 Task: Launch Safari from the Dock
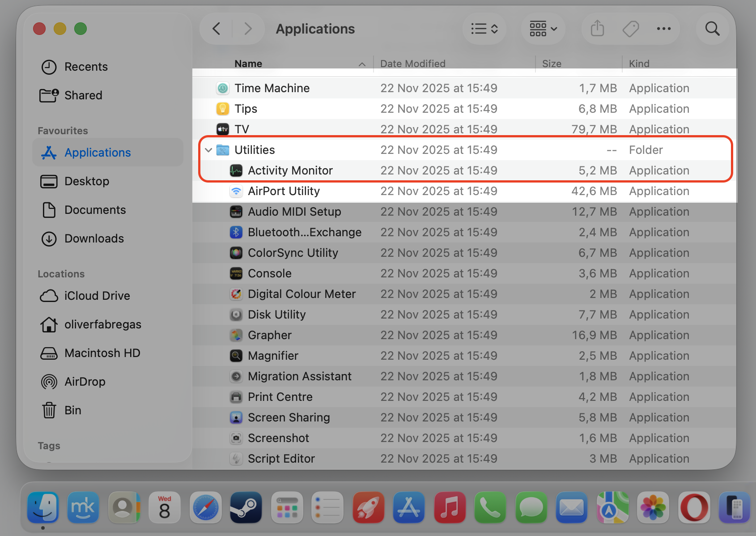pyautogui.click(x=205, y=507)
